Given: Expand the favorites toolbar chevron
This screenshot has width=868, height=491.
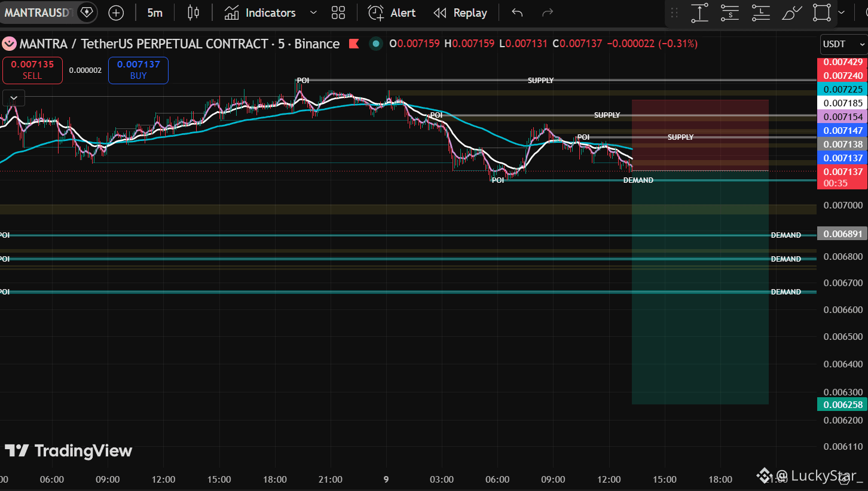Looking at the screenshot, I should point(842,13).
